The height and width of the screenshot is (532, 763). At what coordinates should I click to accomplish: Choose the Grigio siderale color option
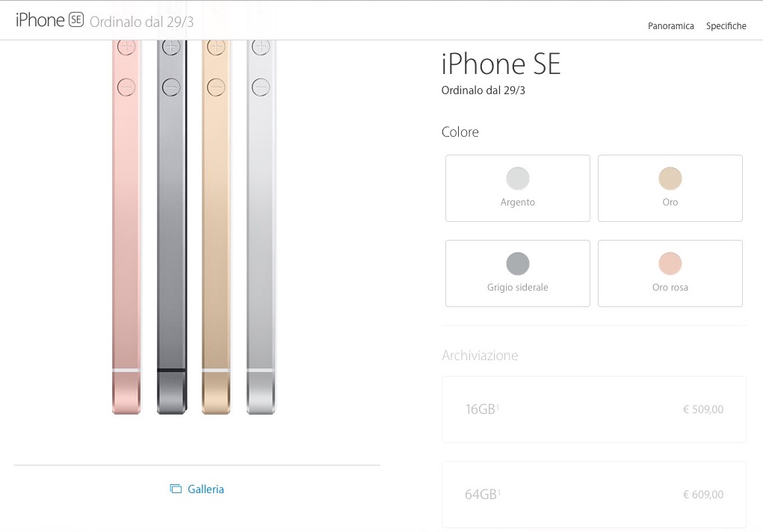pyautogui.click(x=518, y=273)
